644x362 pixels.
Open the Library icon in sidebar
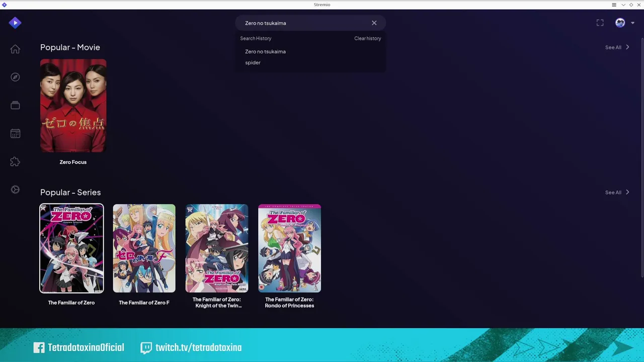[15, 105]
